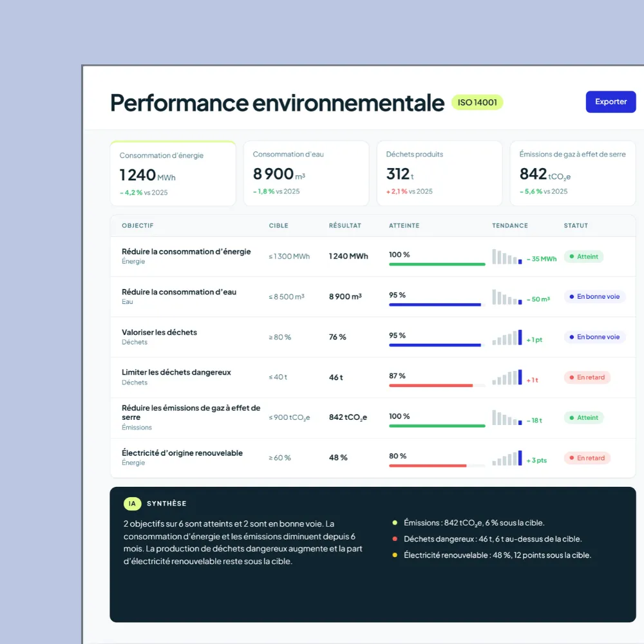Viewport: 644px width, 644px height.
Task: Select the Limiter les déchets dangereux row title
Action: coord(176,372)
